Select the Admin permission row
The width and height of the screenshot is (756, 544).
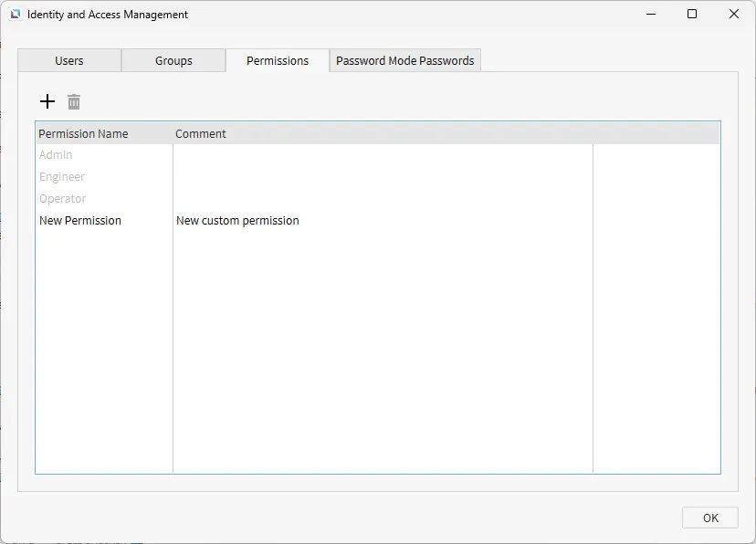pos(56,155)
